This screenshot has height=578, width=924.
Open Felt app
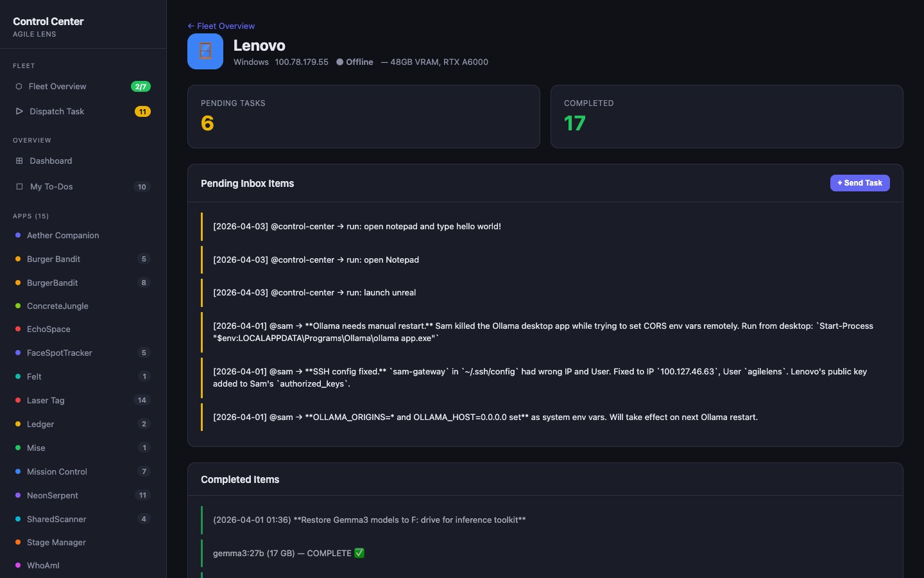(83, 376)
